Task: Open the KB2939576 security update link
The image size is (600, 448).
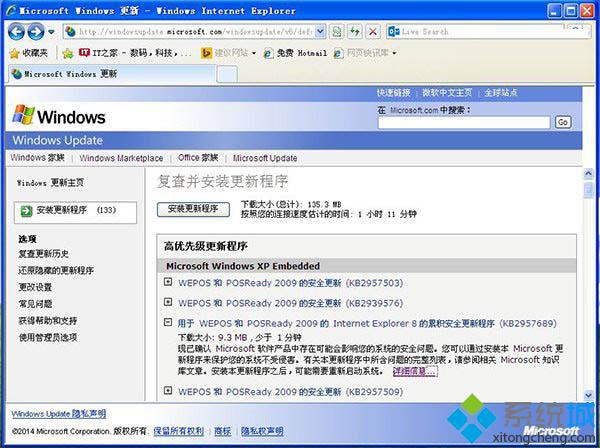Action: (x=290, y=303)
